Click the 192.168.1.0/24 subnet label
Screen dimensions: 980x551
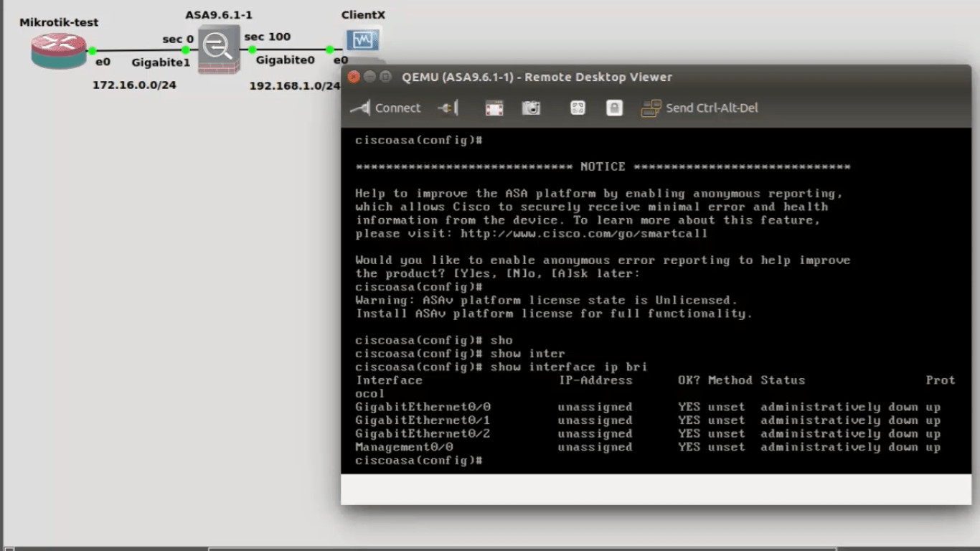[x=294, y=86]
